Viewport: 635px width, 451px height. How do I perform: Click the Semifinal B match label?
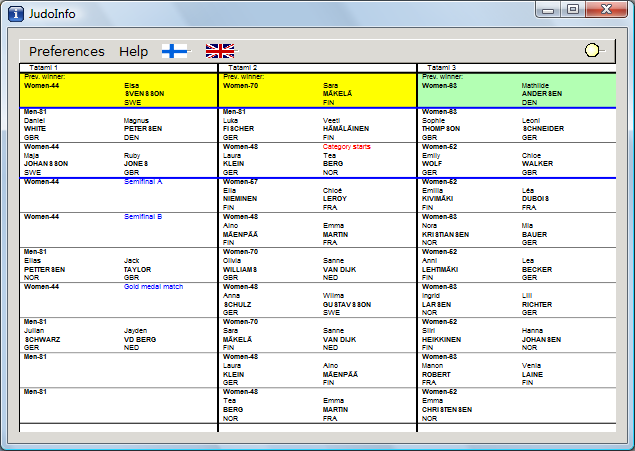coord(143,217)
